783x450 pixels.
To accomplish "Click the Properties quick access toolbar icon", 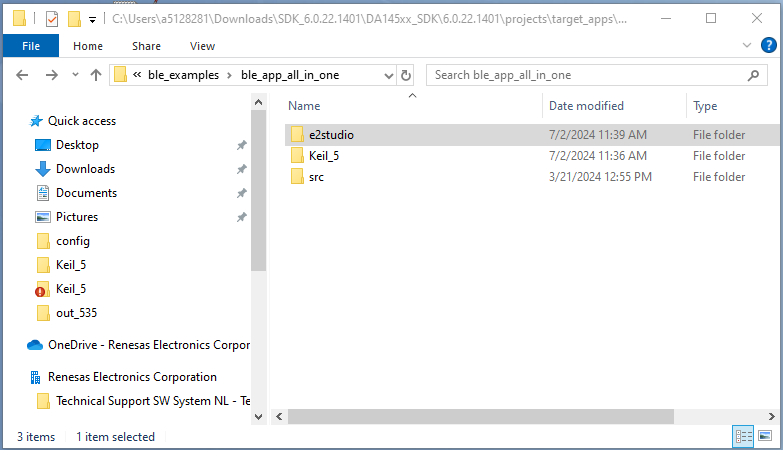I will click(x=51, y=19).
